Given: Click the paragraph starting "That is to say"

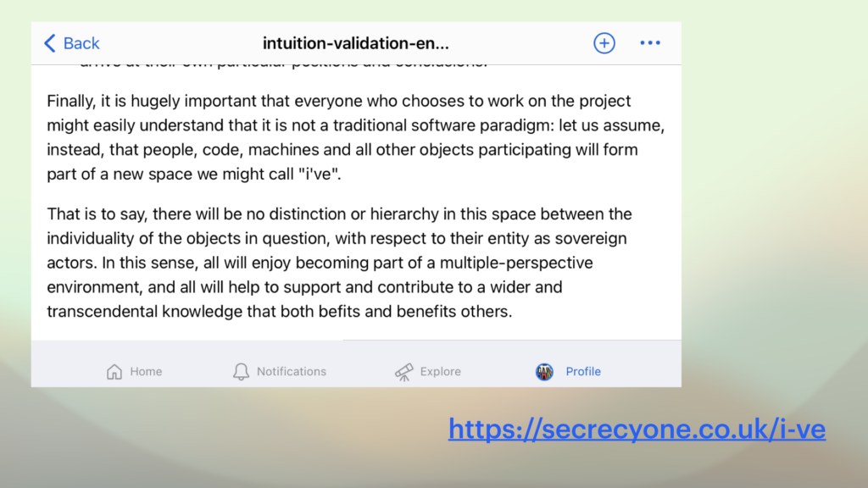Looking at the screenshot, I should pos(339,263).
